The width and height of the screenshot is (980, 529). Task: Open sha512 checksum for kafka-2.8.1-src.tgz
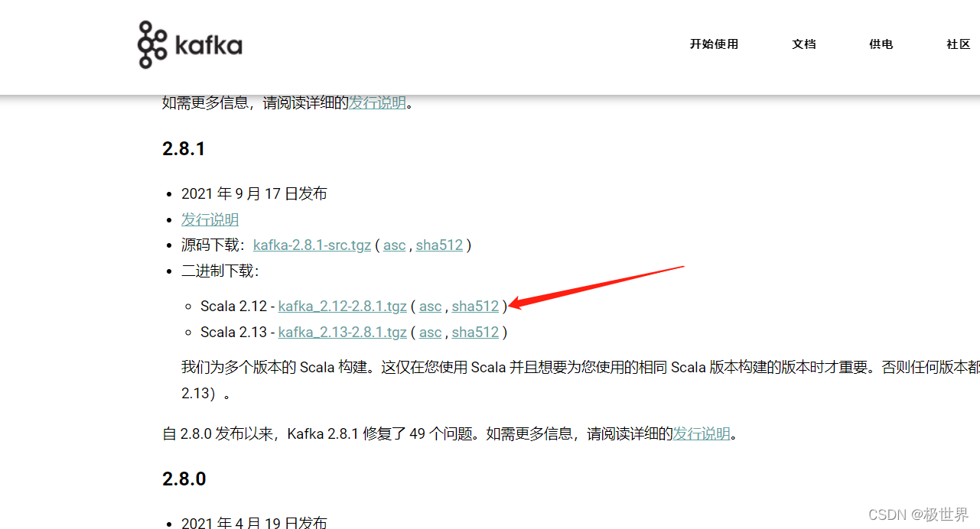(439, 245)
